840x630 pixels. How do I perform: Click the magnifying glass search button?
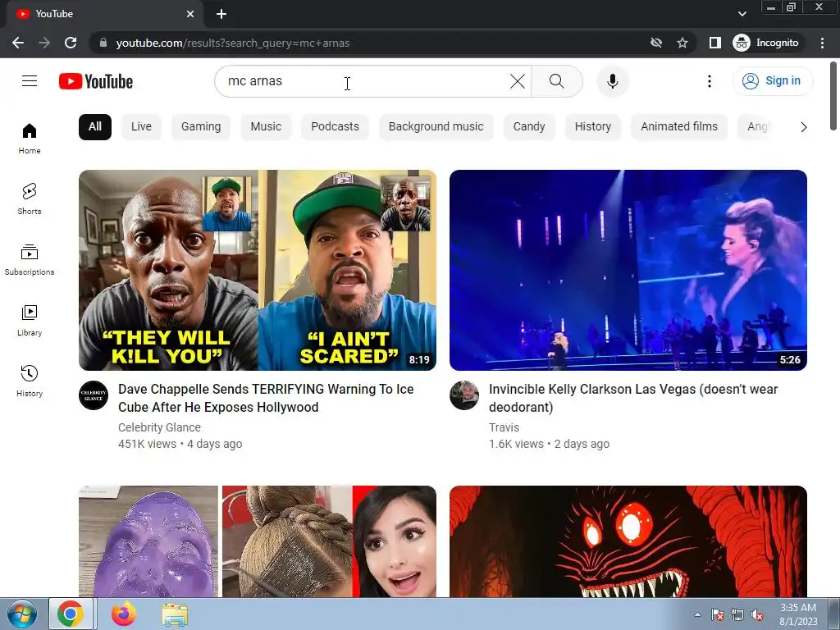pyautogui.click(x=557, y=81)
